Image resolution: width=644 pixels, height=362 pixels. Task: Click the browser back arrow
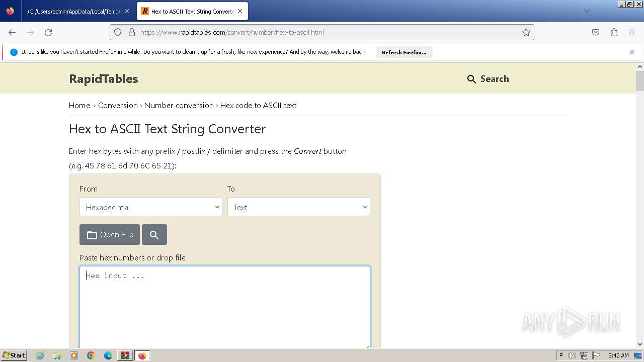[12, 32]
